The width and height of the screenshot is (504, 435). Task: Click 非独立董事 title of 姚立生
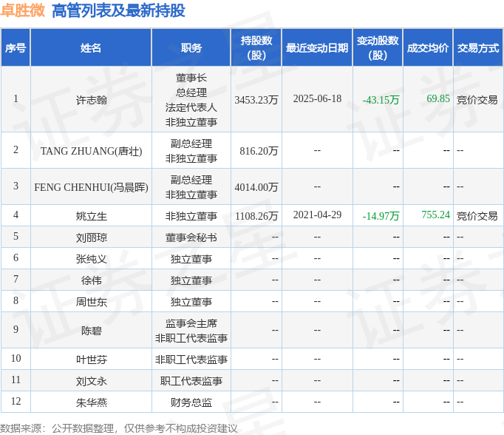(191, 216)
